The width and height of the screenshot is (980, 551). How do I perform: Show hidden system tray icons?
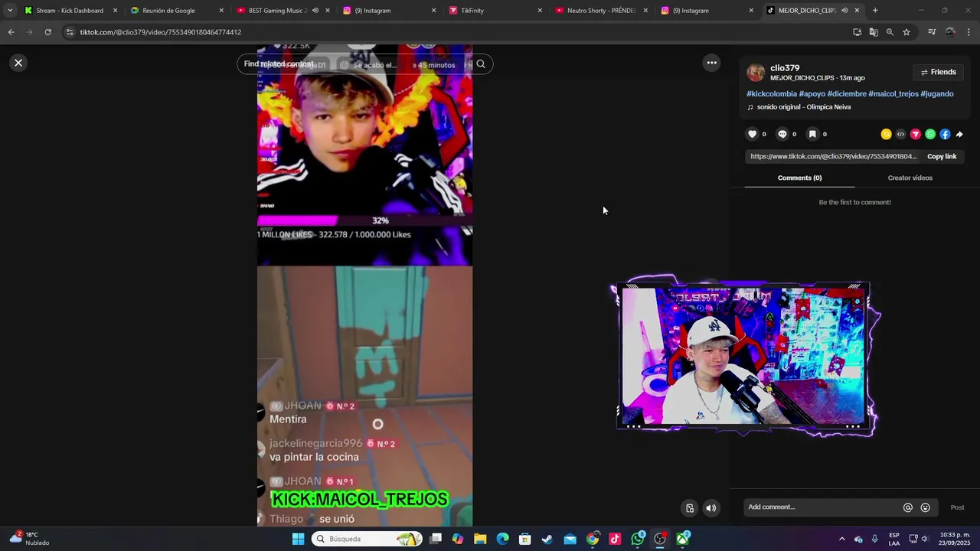[x=842, y=539]
